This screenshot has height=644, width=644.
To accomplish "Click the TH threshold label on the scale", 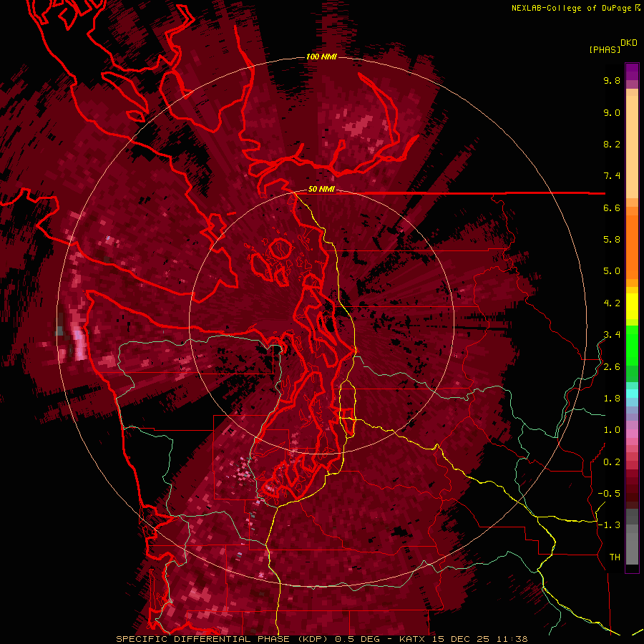I will coord(615,557).
